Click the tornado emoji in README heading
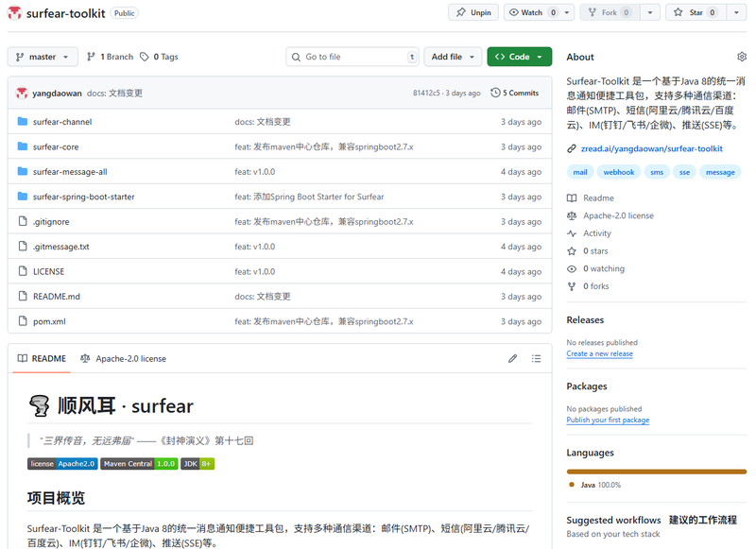756x549 pixels. tap(39, 406)
